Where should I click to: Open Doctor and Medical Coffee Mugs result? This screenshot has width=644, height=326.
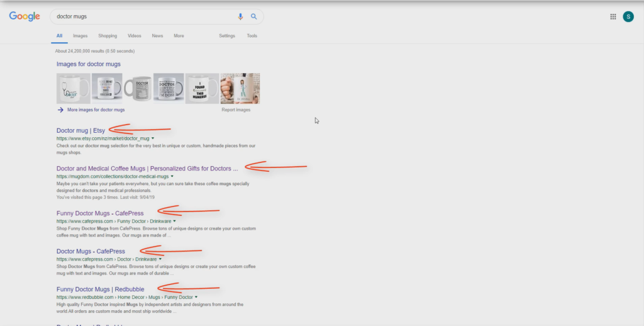pyautogui.click(x=147, y=169)
